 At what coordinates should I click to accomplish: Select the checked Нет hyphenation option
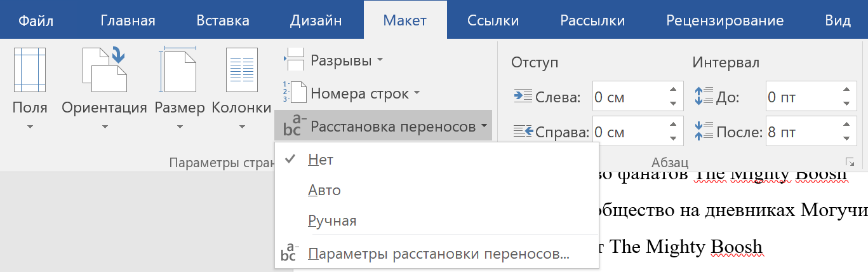point(321,160)
